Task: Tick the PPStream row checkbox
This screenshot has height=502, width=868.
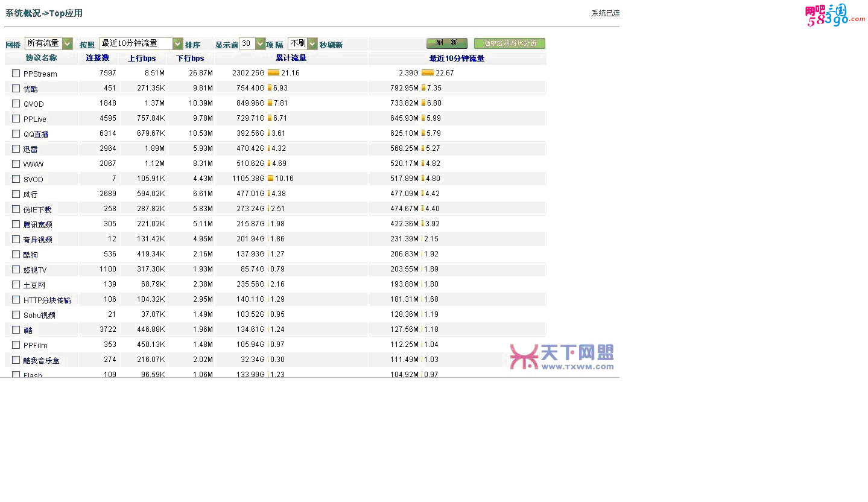Action: [x=16, y=73]
